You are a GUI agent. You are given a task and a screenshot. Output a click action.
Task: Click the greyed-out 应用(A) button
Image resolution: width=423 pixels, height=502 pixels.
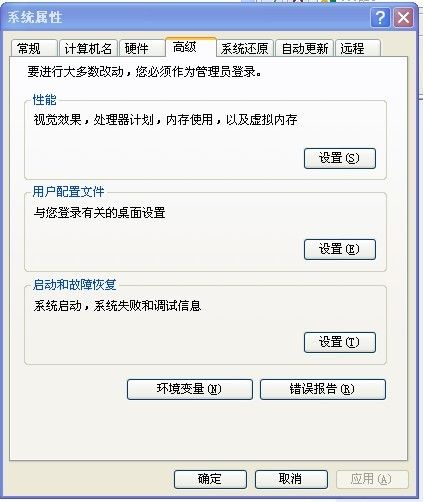372,479
